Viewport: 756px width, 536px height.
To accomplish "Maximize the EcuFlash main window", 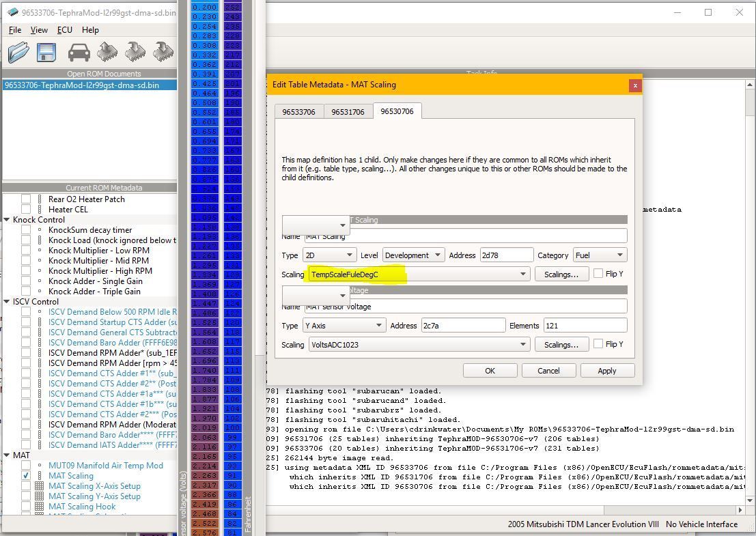I will click(x=708, y=12).
